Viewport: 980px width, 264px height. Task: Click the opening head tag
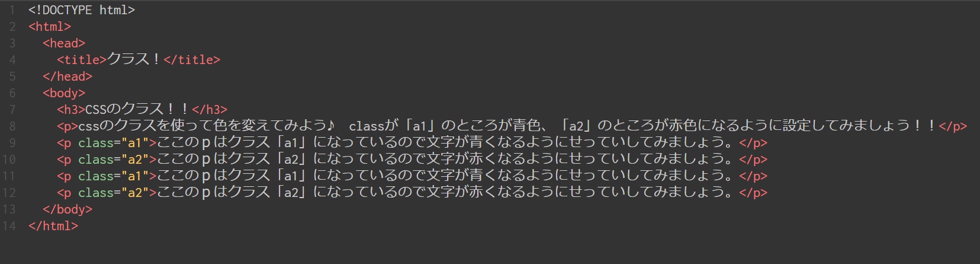[64, 43]
